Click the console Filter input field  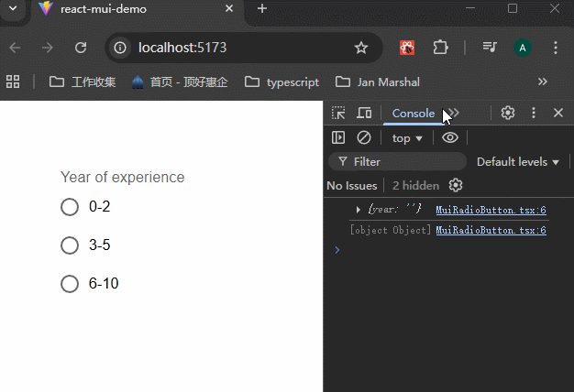[x=403, y=162]
